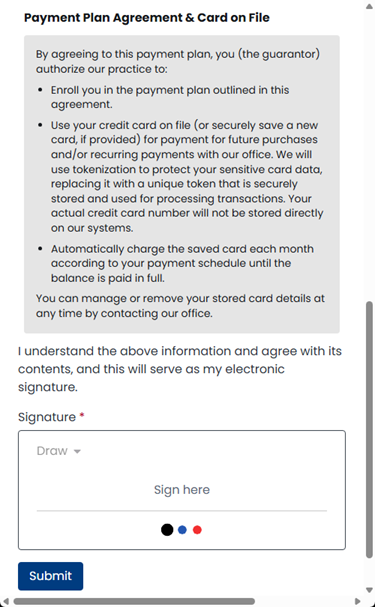The image size is (375, 607).
Task: Click the horizontal scrollbar track right of thumb
Action: click(x=304, y=602)
